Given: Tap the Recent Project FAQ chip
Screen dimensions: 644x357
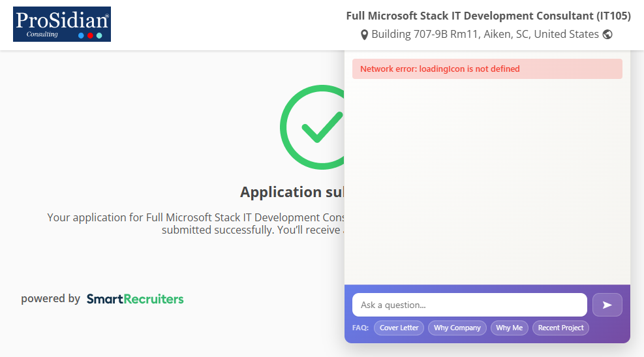Looking at the screenshot, I should [x=560, y=328].
